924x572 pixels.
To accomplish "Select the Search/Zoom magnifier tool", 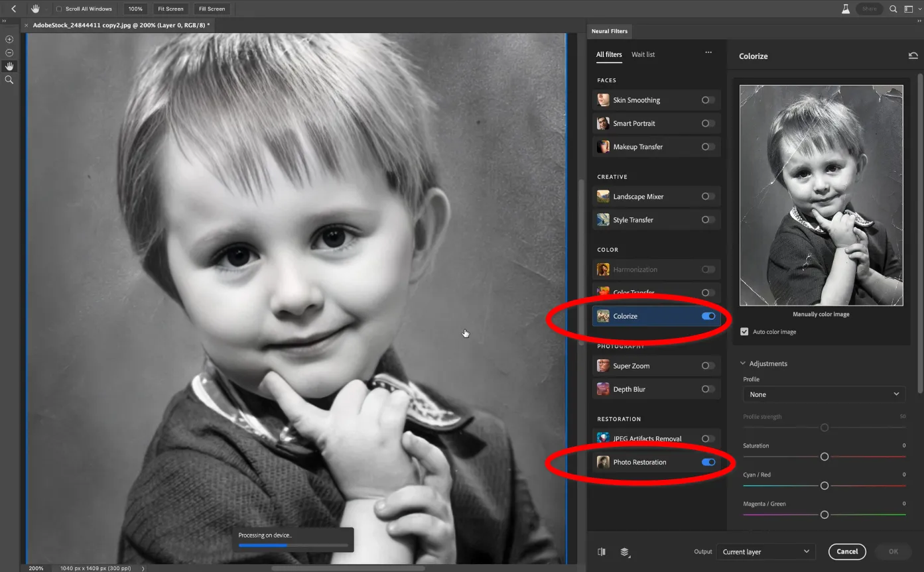I will pyautogui.click(x=9, y=80).
